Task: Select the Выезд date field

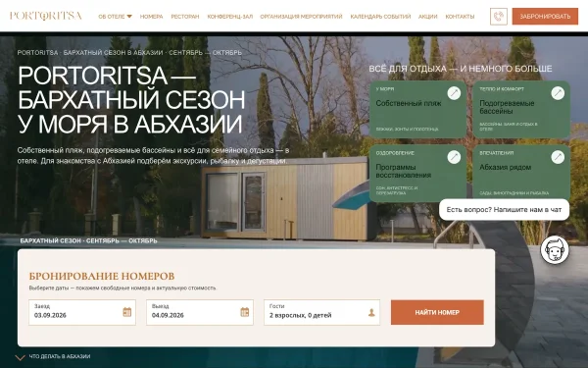Action: click(x=200, y=312)
